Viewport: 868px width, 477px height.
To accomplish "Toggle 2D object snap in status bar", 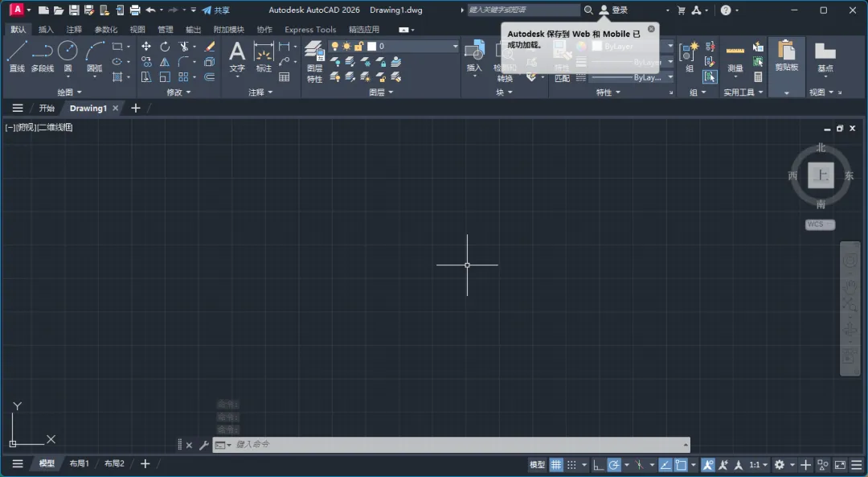I will pyautogui.click(x=681, y=465).
